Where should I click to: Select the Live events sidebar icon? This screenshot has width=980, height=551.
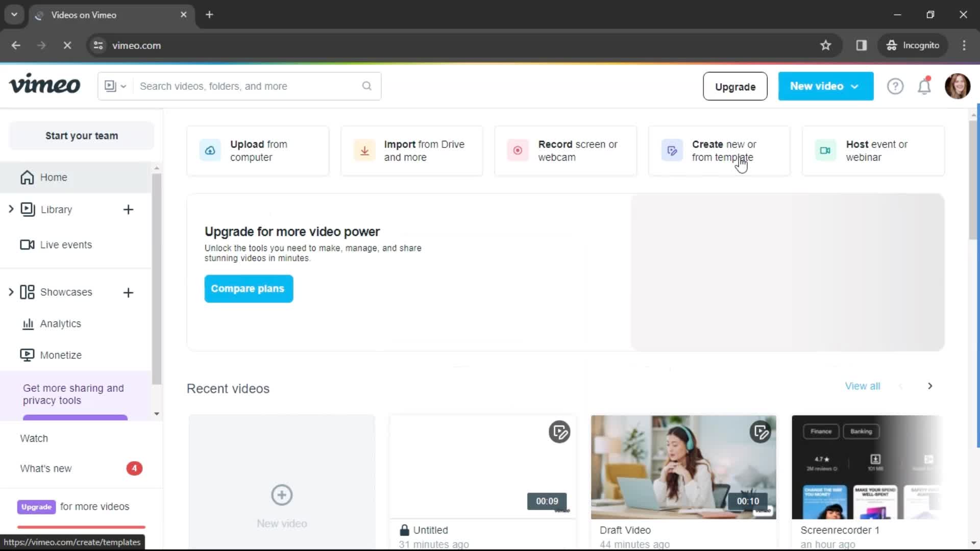(x=27, y=244)
